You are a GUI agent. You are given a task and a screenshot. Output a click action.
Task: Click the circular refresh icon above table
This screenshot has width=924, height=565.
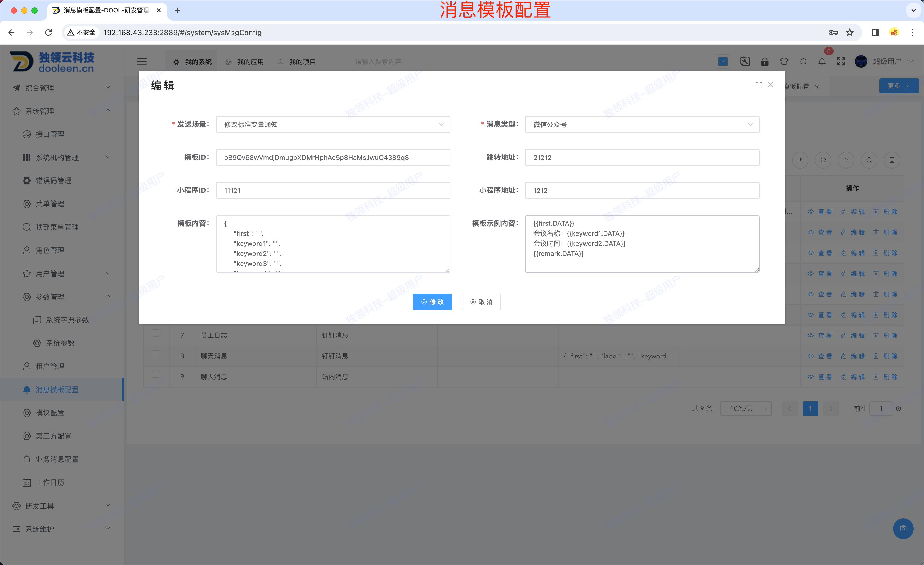823,160
